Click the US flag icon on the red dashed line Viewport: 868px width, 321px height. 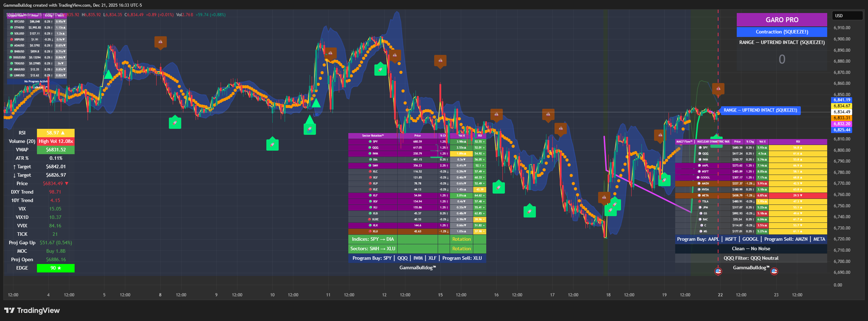click(718, 271)
